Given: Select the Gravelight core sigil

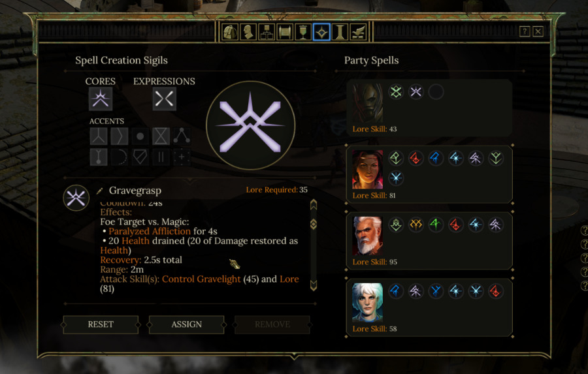Looking at the screenshot, I should point(101,99).
